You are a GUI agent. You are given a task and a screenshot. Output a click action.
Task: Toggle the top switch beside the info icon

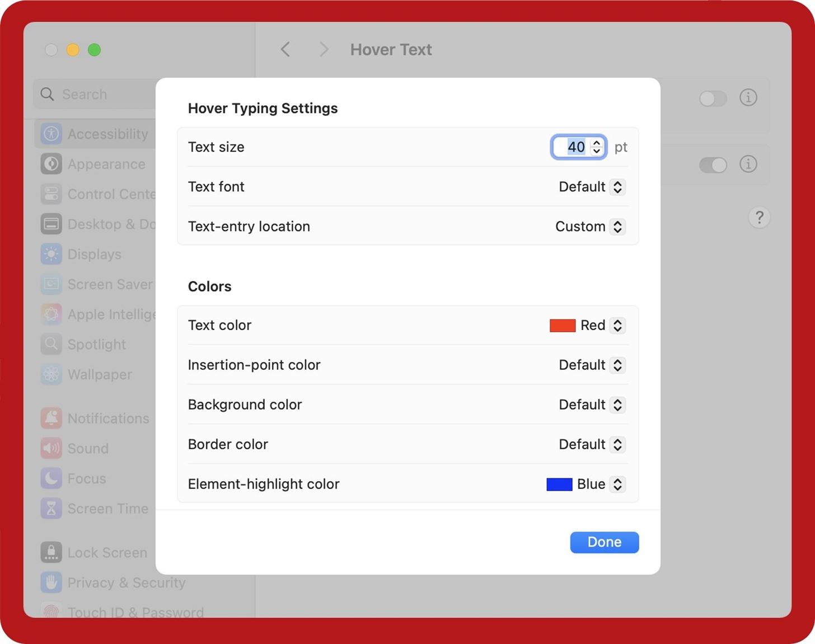pos(713,98)
